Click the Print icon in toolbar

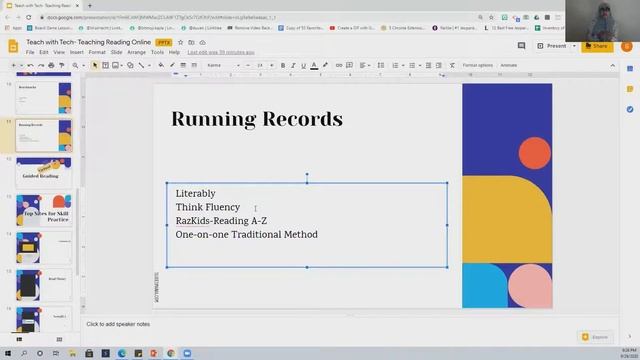click(x=51, y=65)
